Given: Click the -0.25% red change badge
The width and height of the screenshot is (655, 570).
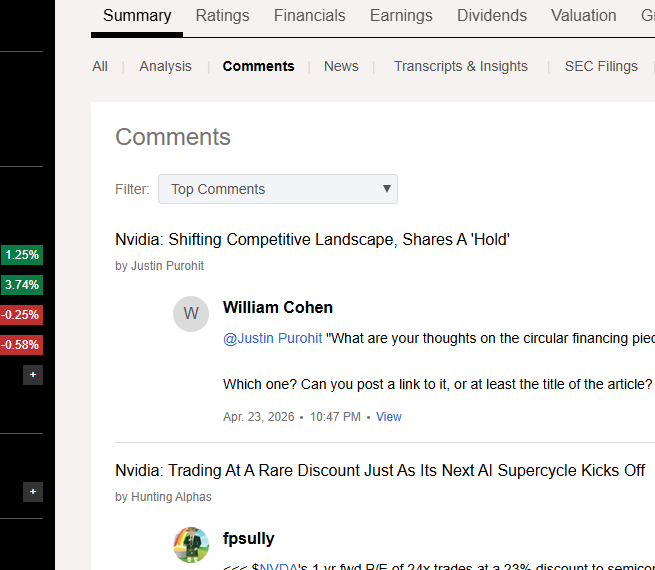Looking at the screenshot, I should (x=21, y=315).
